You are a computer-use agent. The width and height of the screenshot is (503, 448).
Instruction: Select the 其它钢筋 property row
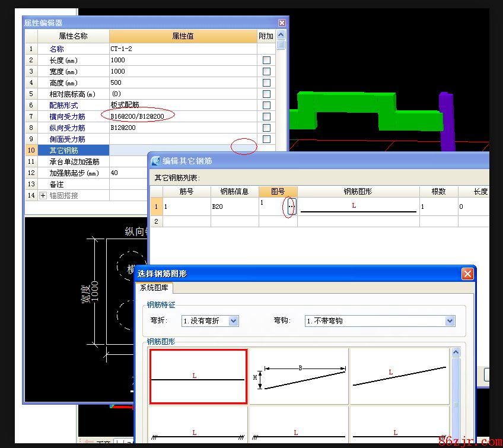click(x=67, y=150)
